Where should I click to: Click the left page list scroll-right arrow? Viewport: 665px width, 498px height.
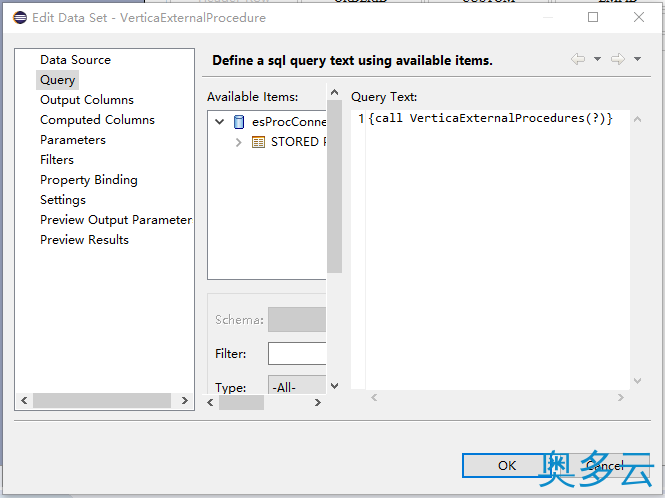(x=184, y=400)
